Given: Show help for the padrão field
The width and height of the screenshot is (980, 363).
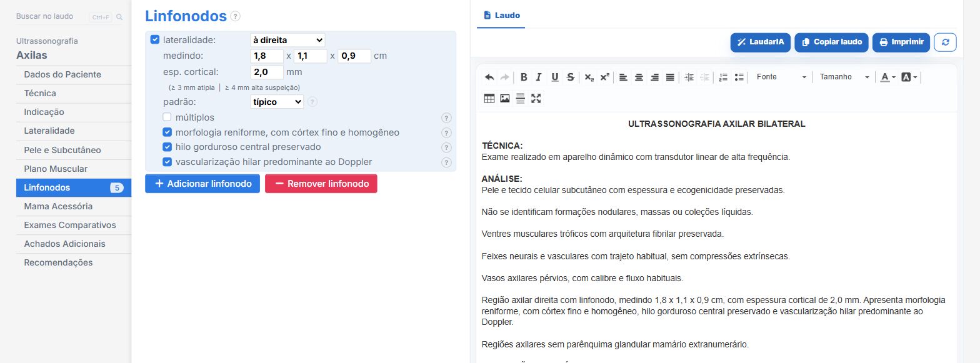Looking at the screenshot, I should [x=312, y=102].
